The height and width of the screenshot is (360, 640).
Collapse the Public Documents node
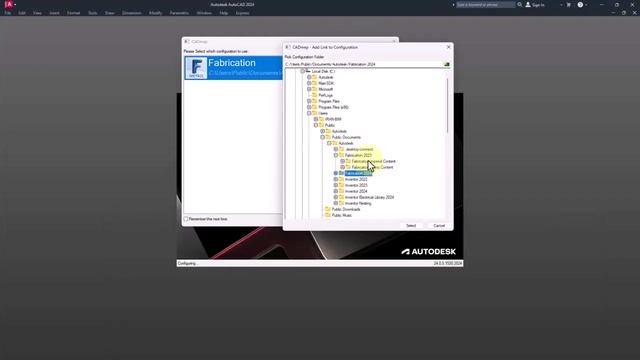click(322, 137)
